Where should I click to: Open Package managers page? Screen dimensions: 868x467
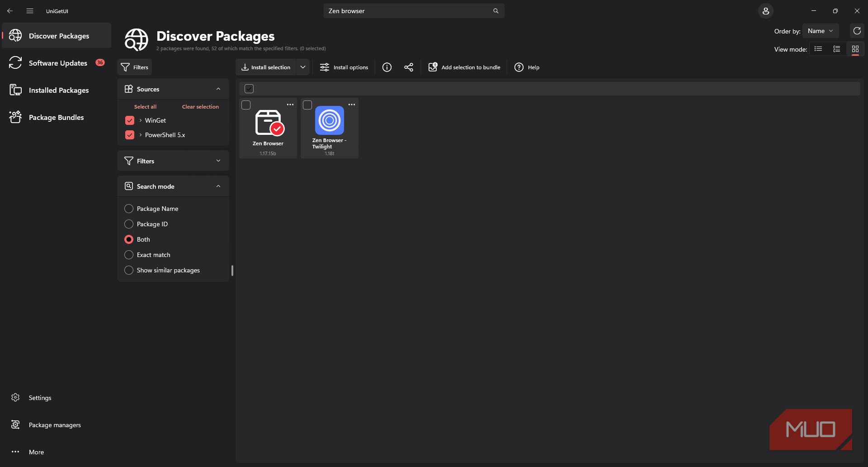[57, 425]
